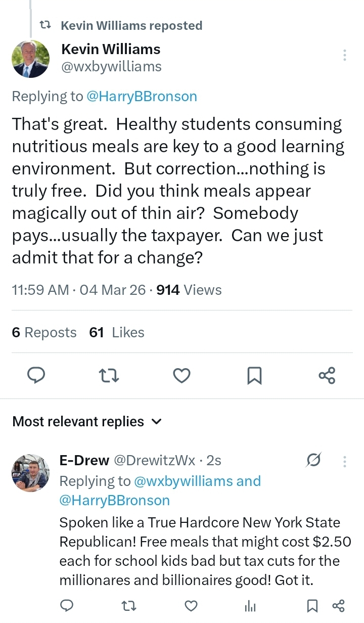Repost E-Drew's reply

click(x=129, y=605)
